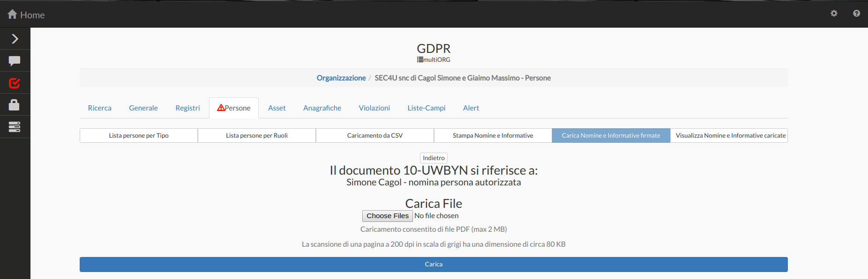Click the 'No file chosen' text
The width and height of the screenshot is (868, 279).
pyautogui.click(x=436, y=216)
